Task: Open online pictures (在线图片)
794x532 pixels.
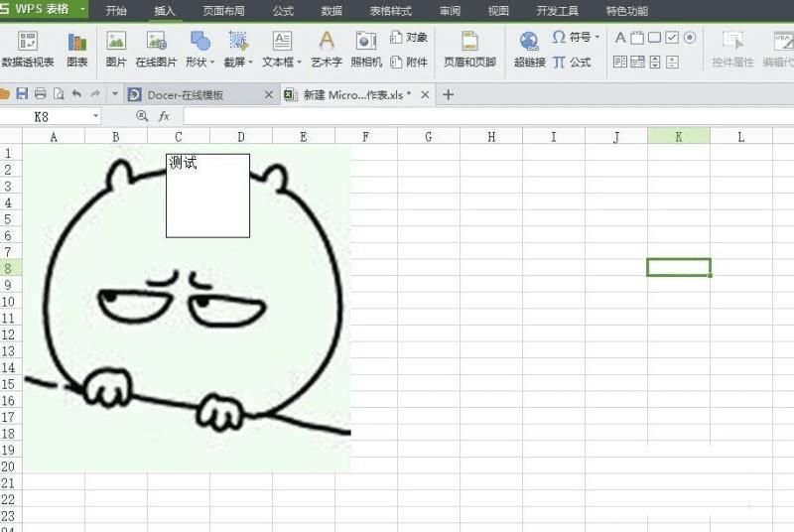Action: coord(156,49)
